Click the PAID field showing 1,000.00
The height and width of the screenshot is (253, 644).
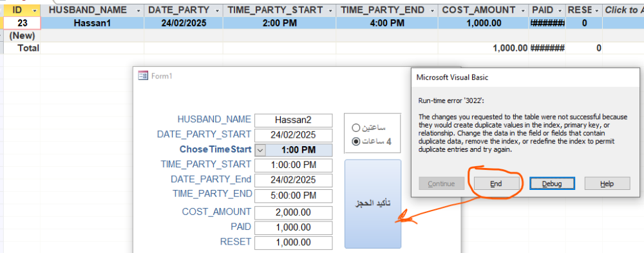coord(293,227)
